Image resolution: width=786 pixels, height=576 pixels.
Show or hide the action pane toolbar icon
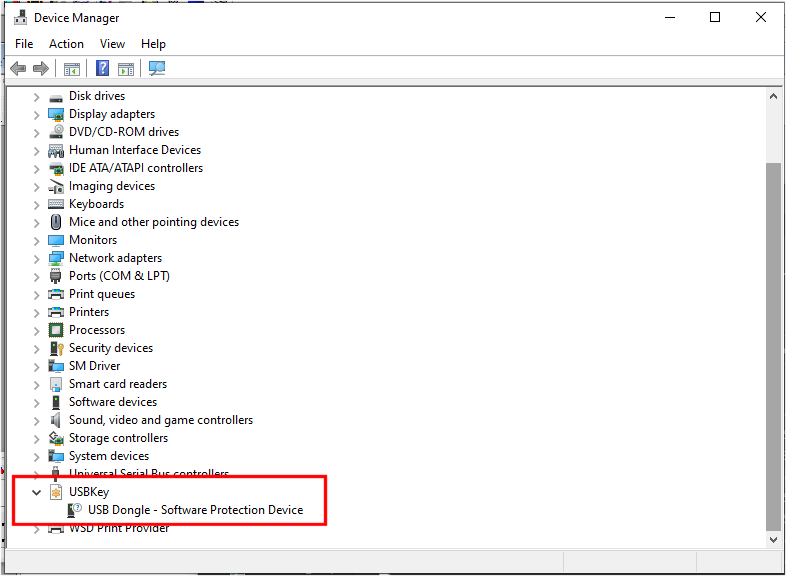pos(126,69)
